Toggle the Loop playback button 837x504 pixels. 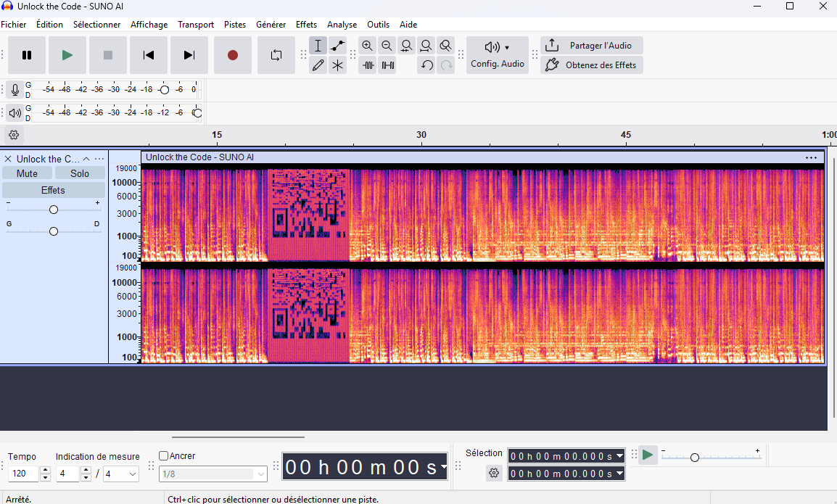point(276,55)
